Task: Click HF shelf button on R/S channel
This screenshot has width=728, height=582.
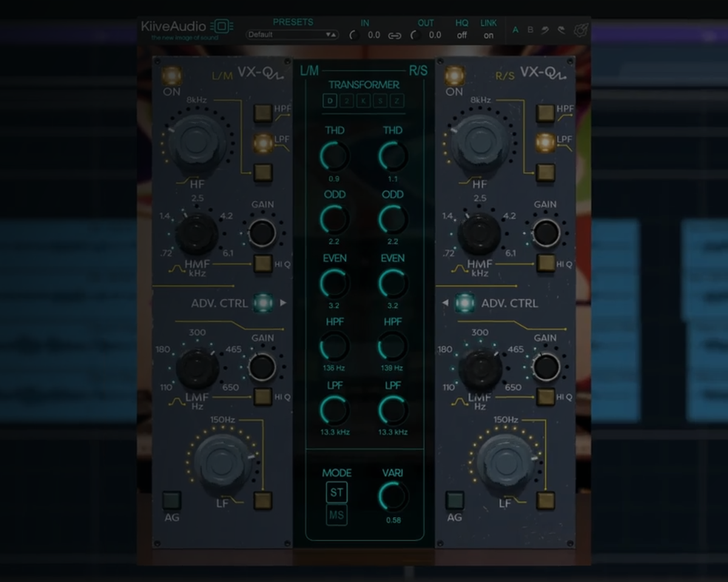Action: click(x=545, y=173)
